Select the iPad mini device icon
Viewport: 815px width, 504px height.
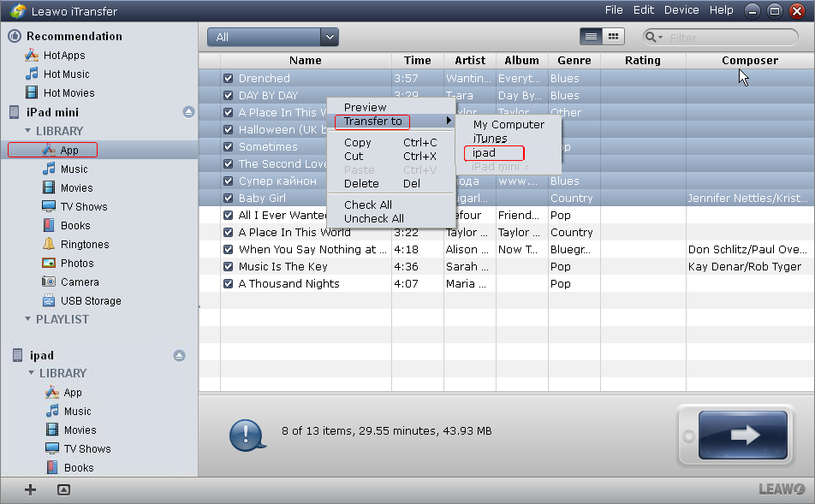[x=15, y=112]
